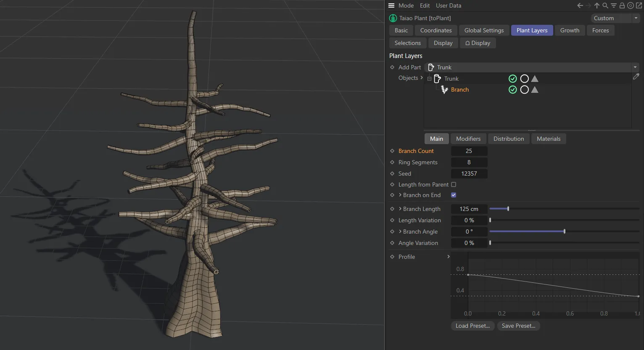Click the lock icon near the top right
644x350 pixels.
pyautogui.click(x=622, y=5)
